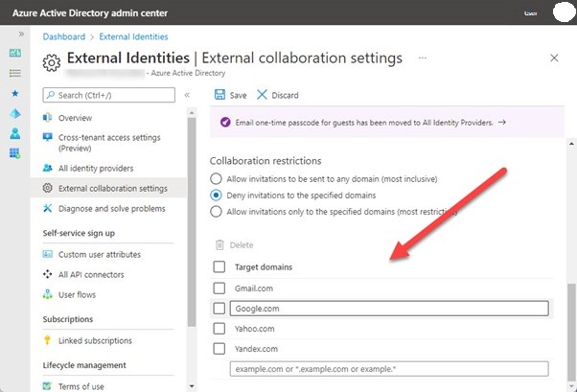Viewport: 577px width, 392px height.
Task: Open Users icon in left rail
Action: [x=15, y=133]
